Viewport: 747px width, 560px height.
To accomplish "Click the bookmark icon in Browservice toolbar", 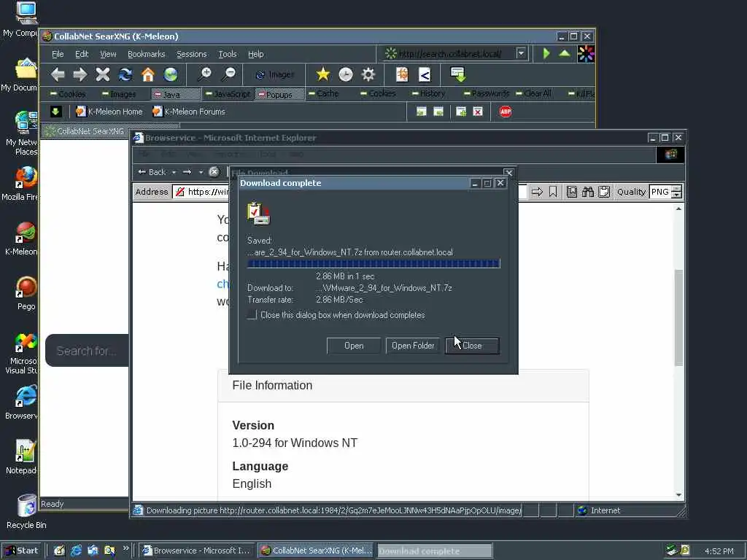I will [x=553, y=192].
